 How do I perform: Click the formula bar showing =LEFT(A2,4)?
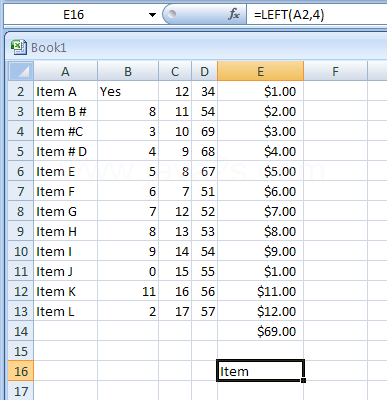click(x=317, y=15)
